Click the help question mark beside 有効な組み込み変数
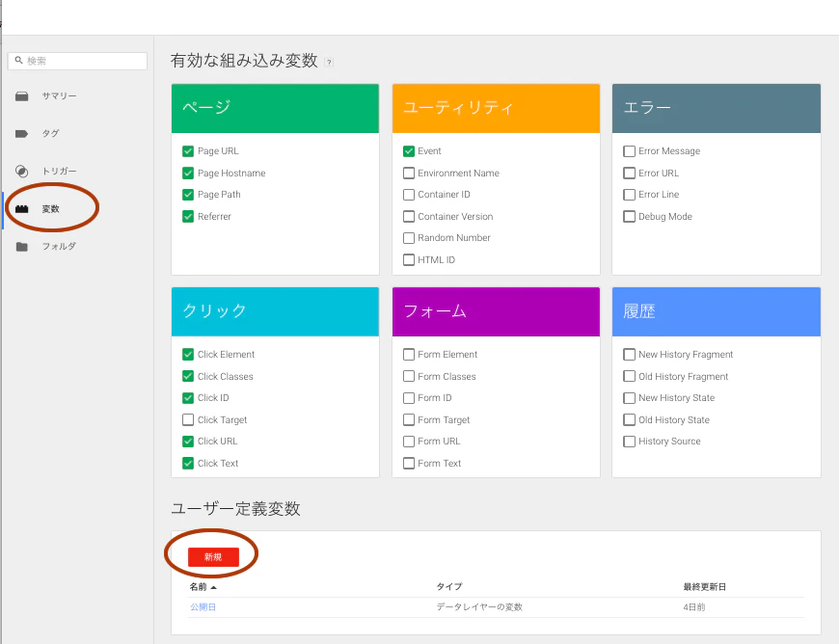The height and width of the screenshot is (644, 839). click(x=329, y=62)
